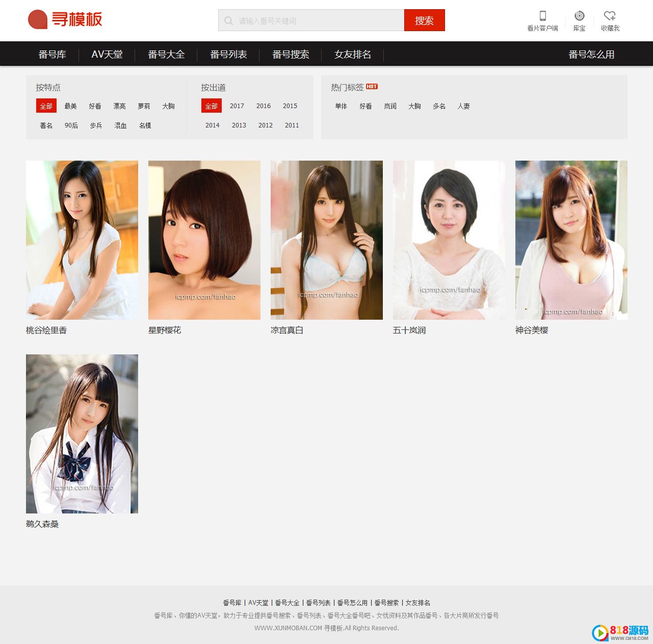Click the 五十岚润 name caption

409,330
